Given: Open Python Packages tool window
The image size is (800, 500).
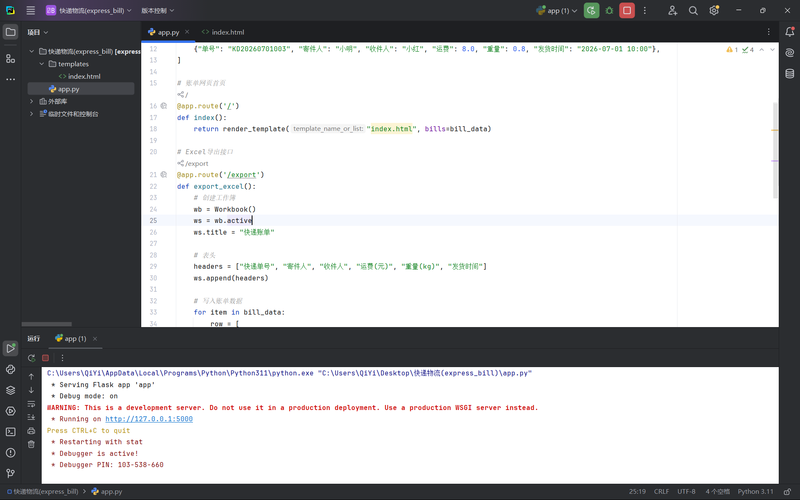Looking at the screenshot, I should click(10, 390).
